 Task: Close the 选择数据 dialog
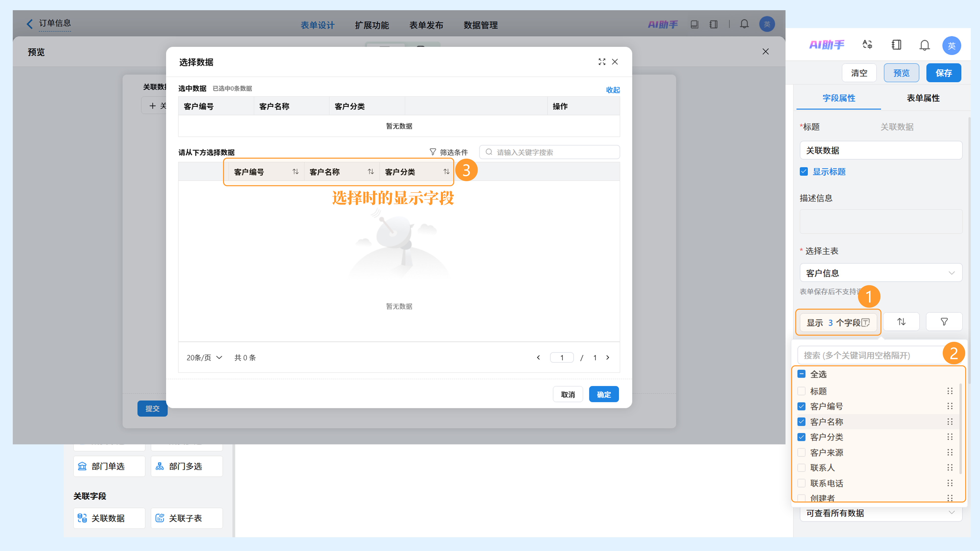tap(615, 61)
